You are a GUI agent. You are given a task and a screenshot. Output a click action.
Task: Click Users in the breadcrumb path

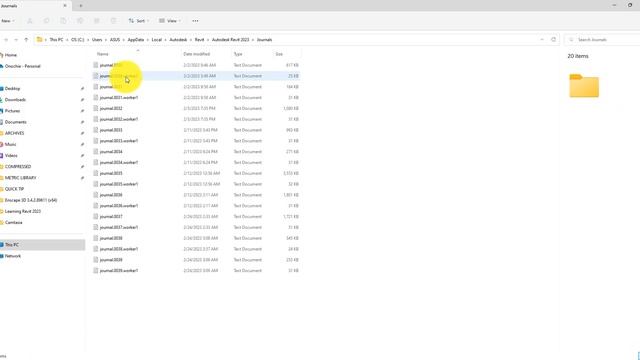pos(97,40)
